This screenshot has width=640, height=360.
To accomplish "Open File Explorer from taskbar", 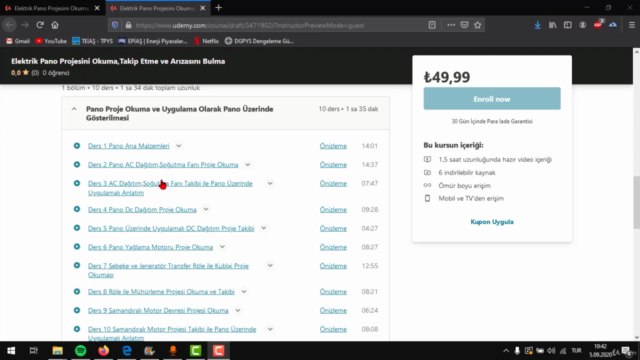I will [x=57, y=351].
